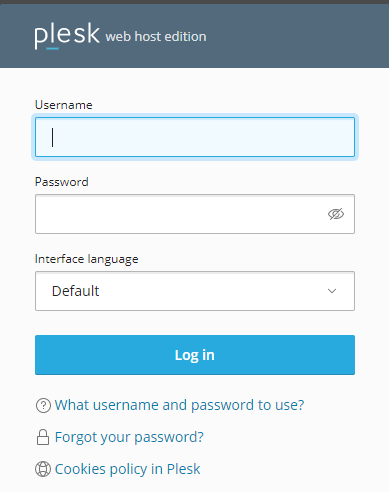
Task: Open 'What username and password to use?' link
Action: 179,405
